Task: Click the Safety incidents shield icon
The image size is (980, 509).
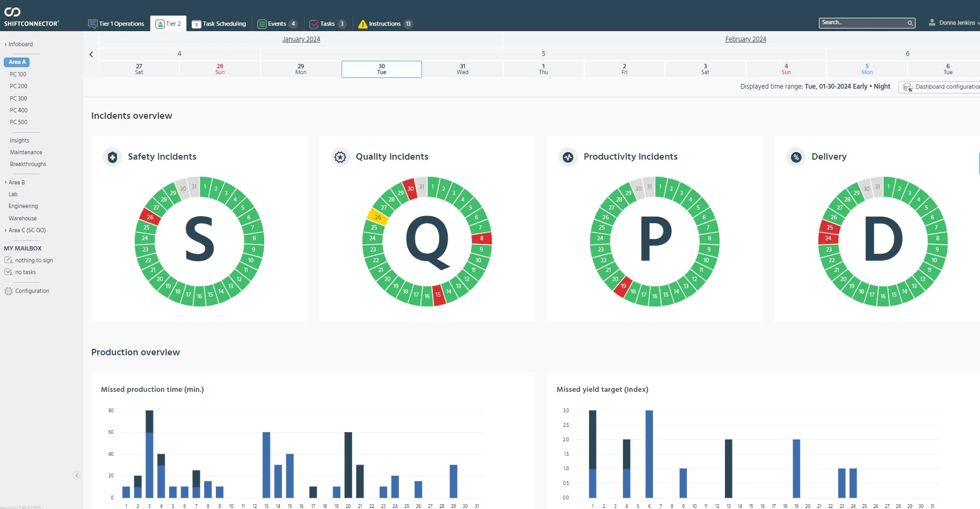Action: [112, 157]
